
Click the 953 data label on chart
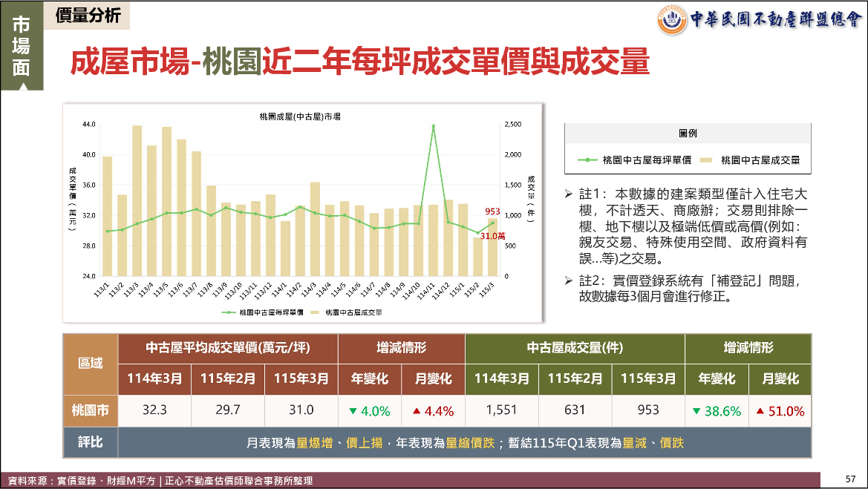[x=492, y=211]
